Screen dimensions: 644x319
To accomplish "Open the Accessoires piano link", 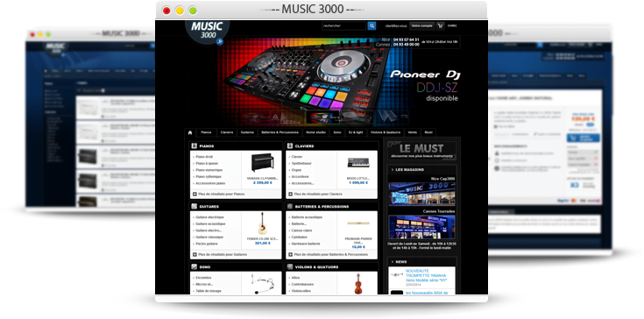I will tap(210, 183).
